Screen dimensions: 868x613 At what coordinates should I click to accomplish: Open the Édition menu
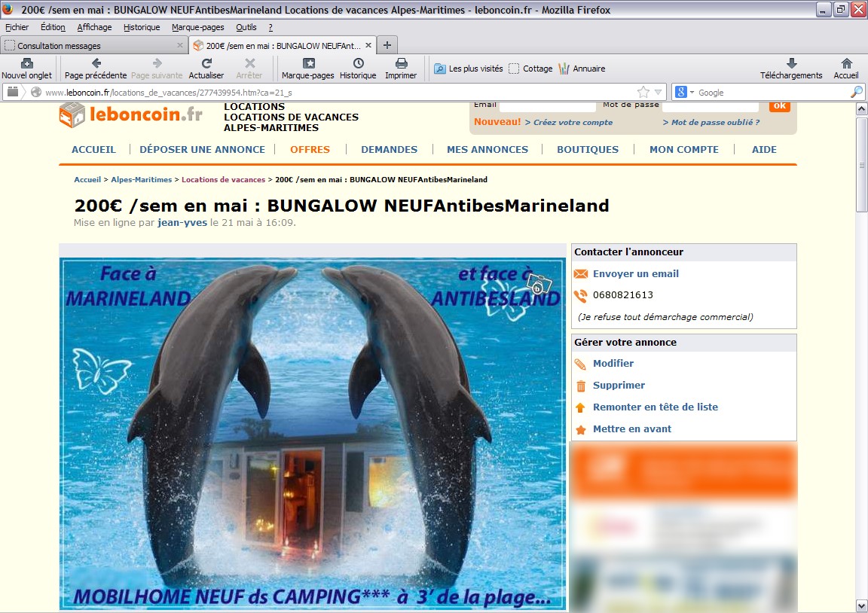coord(53,27)
